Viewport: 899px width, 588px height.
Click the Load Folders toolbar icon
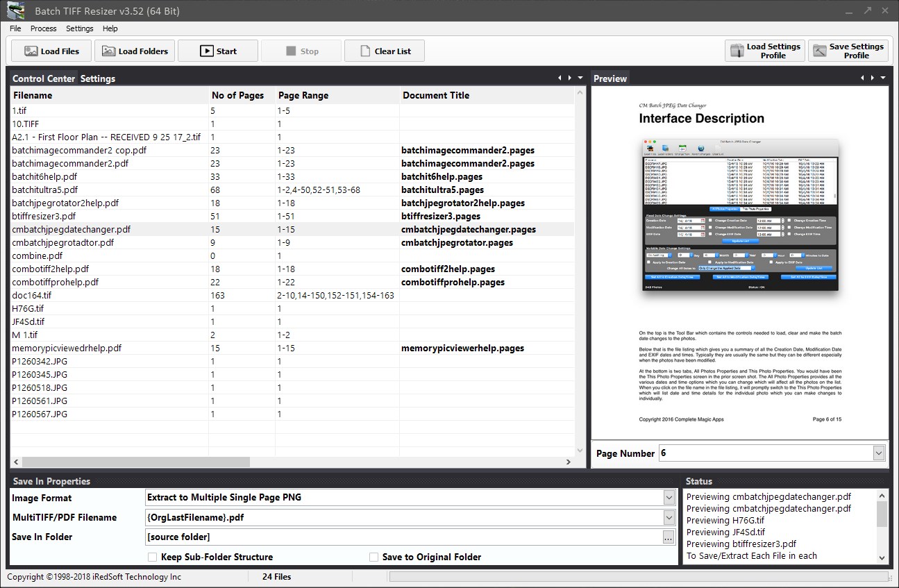pyautogui.click(x=108, y=51)
